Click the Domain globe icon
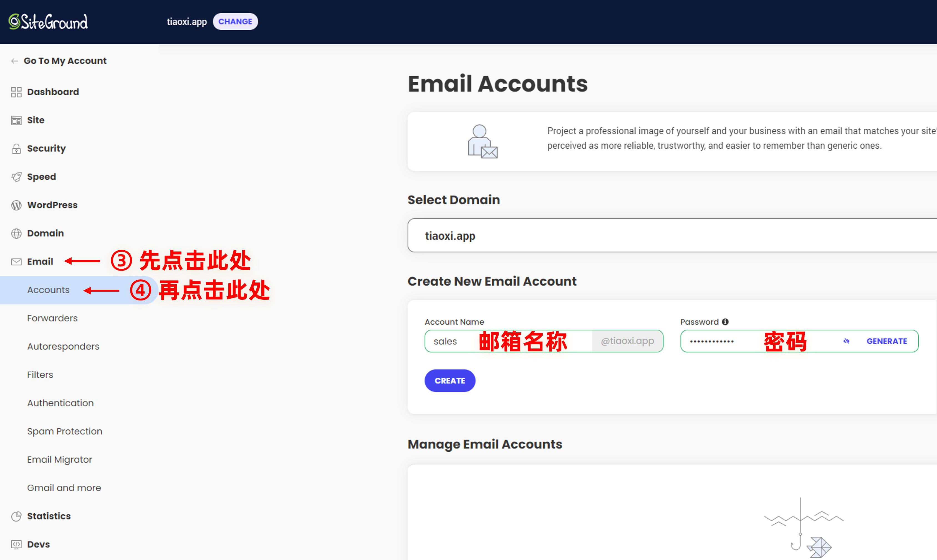Image resolution: width=937 pixels, height=560 pixels. (16, 233)
